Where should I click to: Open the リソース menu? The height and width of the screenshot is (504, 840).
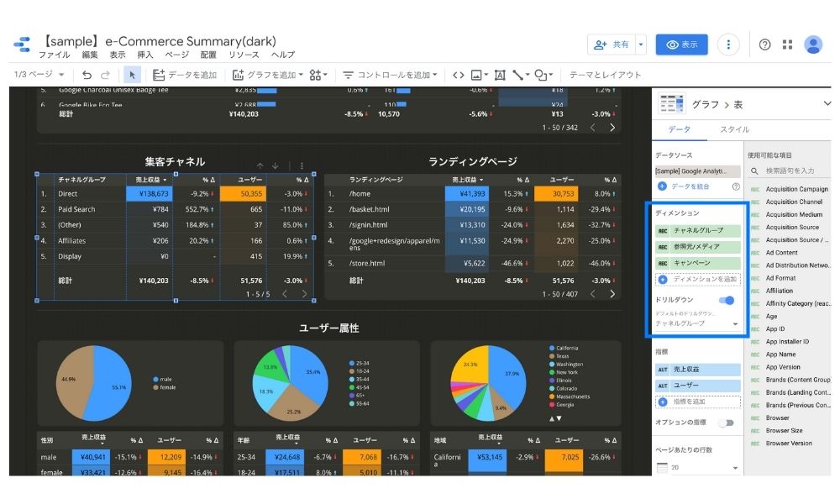[x=244, y=55]
